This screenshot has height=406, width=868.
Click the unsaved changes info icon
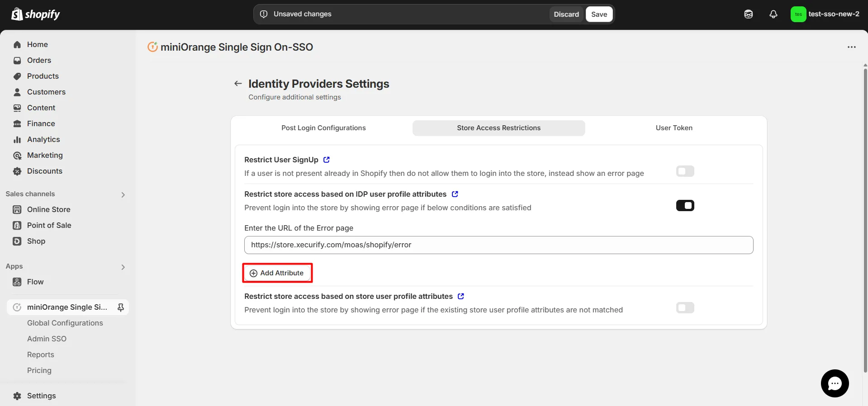[x=264, y=14]
